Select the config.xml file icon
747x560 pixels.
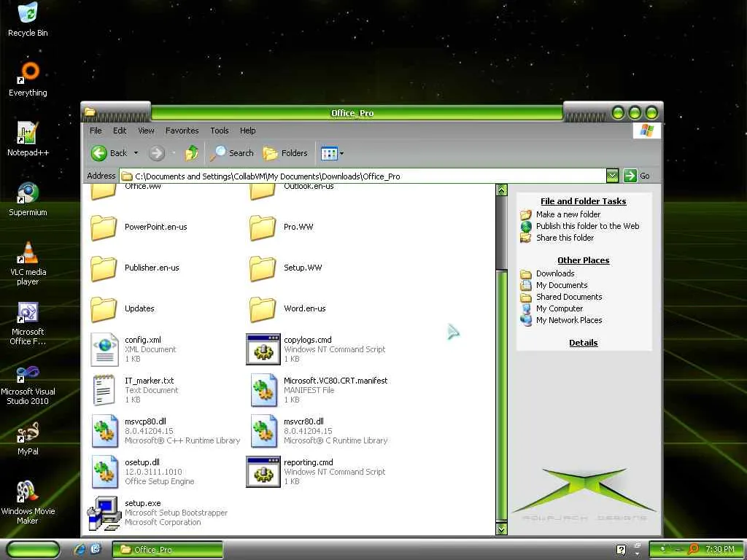pos(104,349)
